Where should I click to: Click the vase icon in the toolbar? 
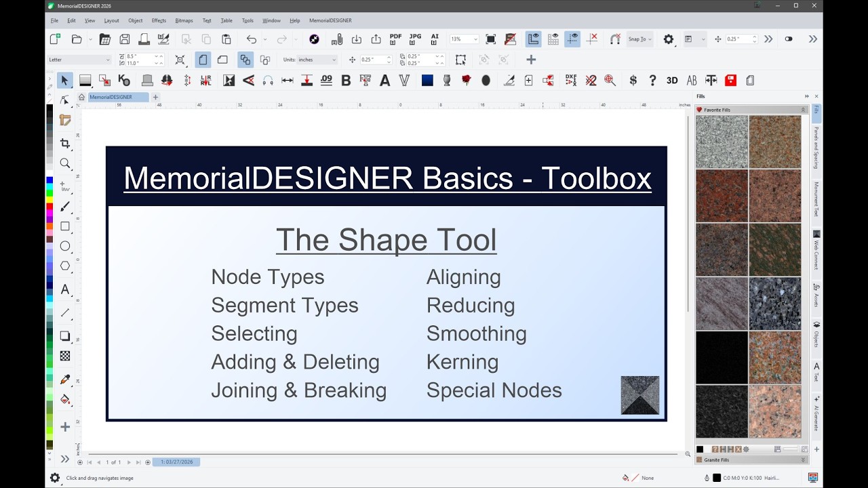(447, 80)
